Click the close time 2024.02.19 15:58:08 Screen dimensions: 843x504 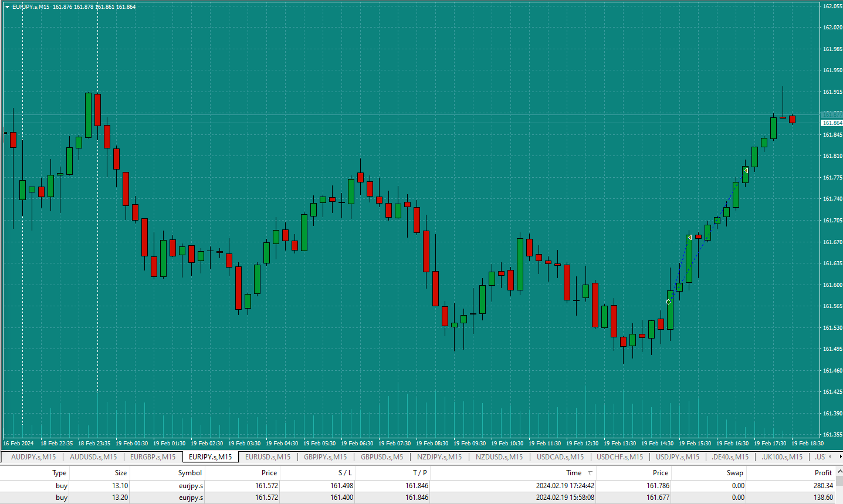click(565, 498)
